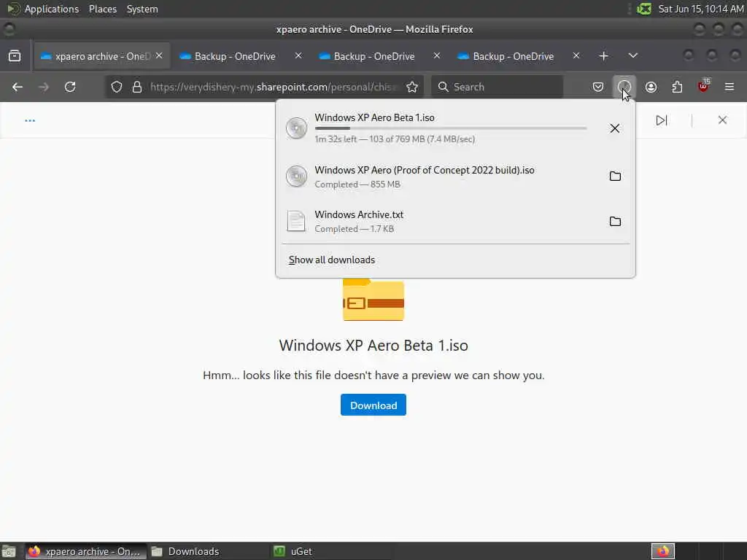Open the Firefox account icon
This screenshot has width=747, height=560.
pyautogui.click(x=651, y=87)
